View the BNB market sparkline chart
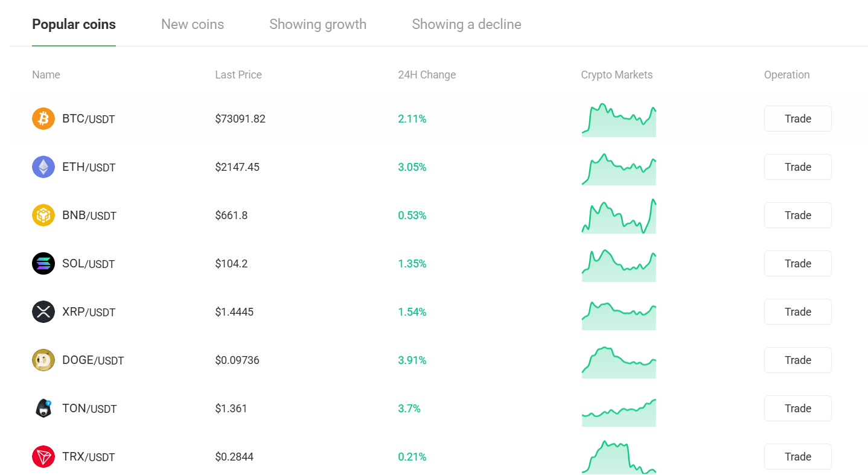868x475 pixels. [x=619, y=216]
